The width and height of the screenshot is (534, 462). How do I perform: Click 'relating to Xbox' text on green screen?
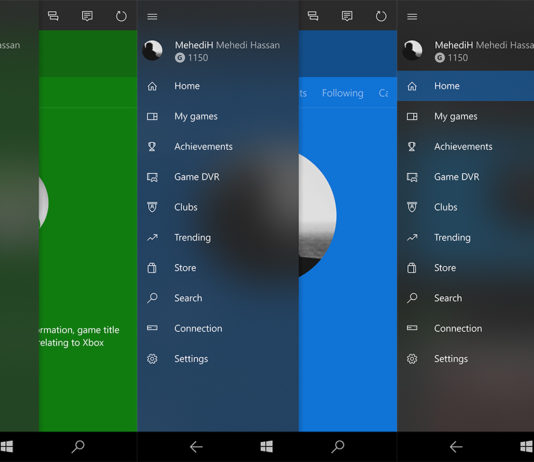[x=72, y=342]
